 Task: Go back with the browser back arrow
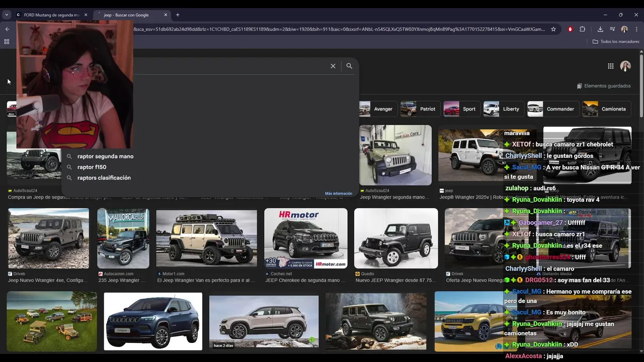pos(7,29)
